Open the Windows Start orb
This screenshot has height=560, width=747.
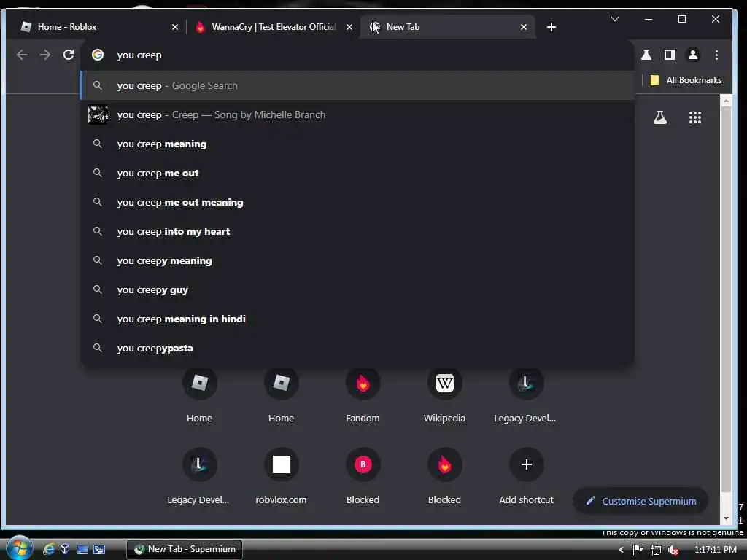point(20,548)
